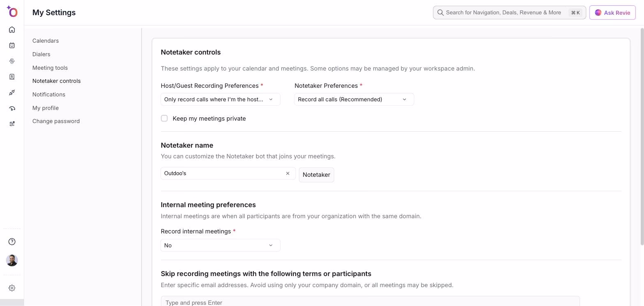
Task: Open the calendar meetings icon in sidebar
Action: pyautogui.click(x=12, y=45)
